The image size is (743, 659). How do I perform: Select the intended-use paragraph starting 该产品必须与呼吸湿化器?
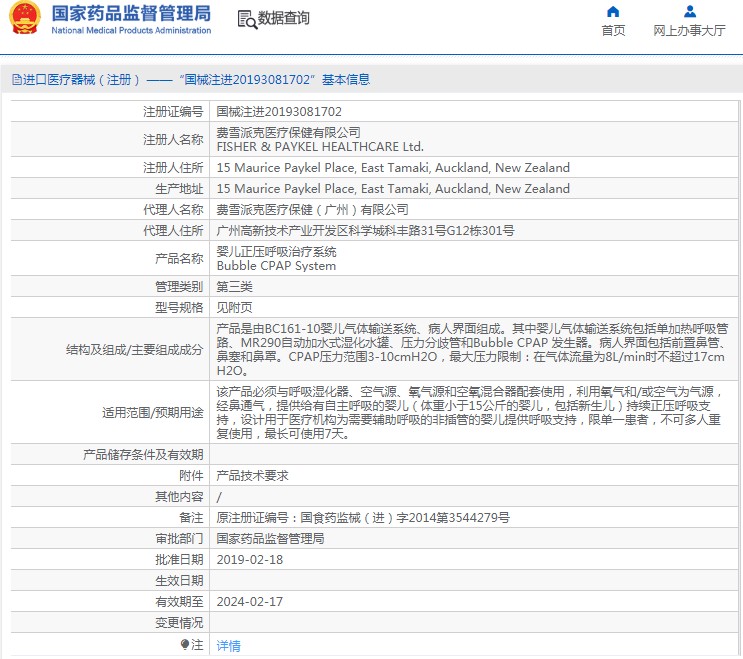tap(470, 413)
